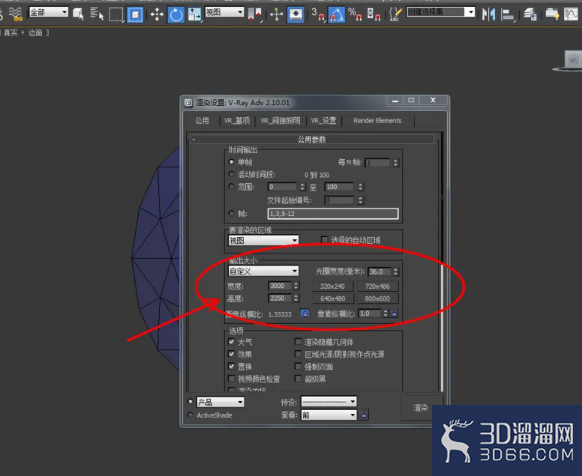
Task: Uncheck the 置换 displacement checkbox
Action: (231, 366)
